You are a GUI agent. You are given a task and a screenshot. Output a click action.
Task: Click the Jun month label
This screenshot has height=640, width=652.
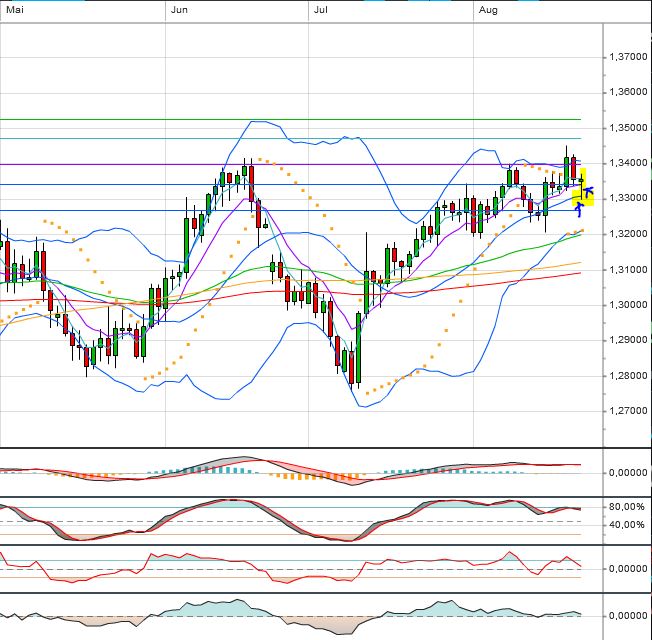(179, 10)
